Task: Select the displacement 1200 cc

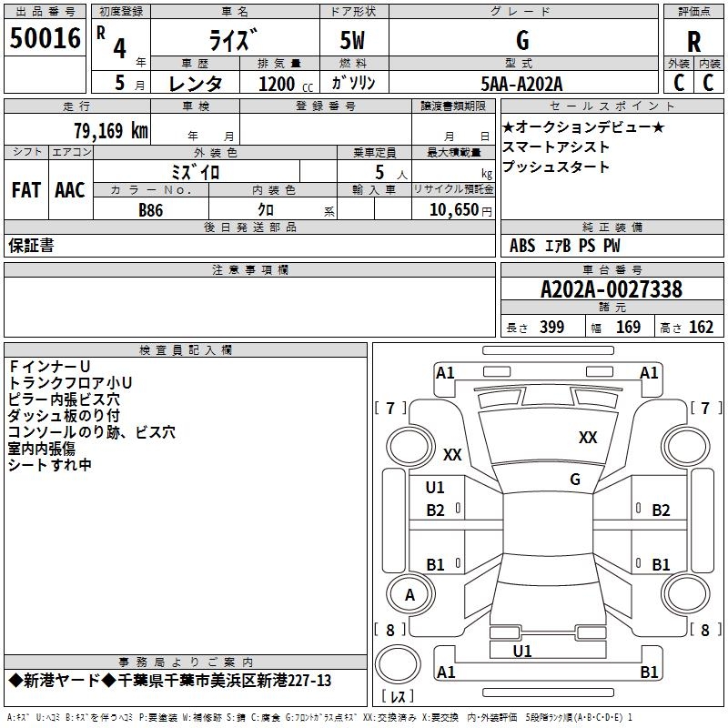Action: [286, 84]
